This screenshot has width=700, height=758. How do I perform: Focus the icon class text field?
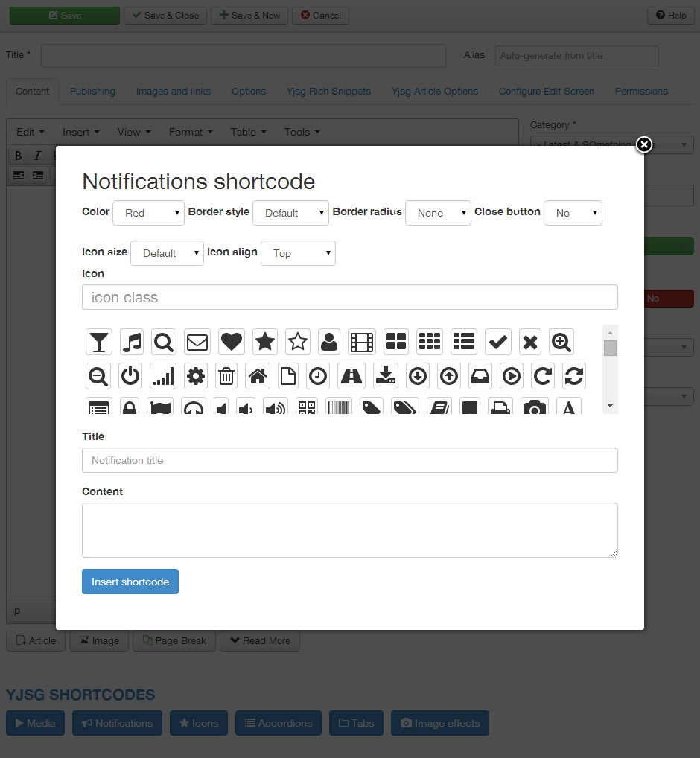[x=350, y=297]
